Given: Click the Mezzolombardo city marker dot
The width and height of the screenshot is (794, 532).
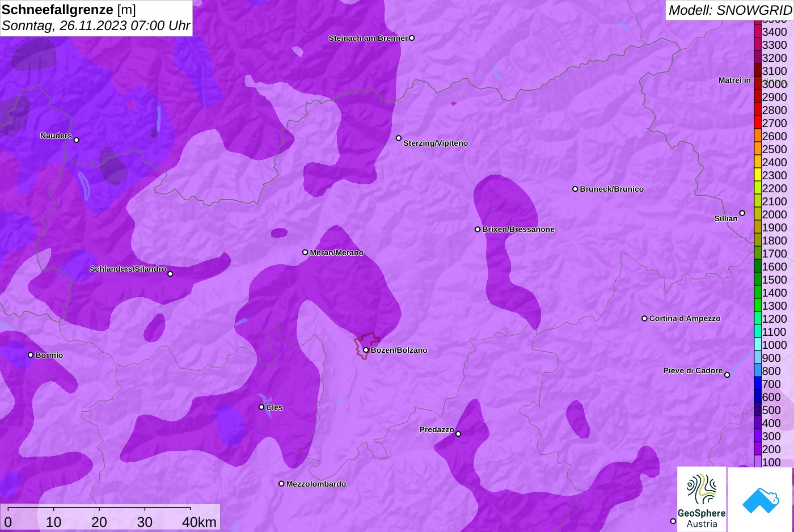Looking at the screenshot, I should click(x=281, y=484).
